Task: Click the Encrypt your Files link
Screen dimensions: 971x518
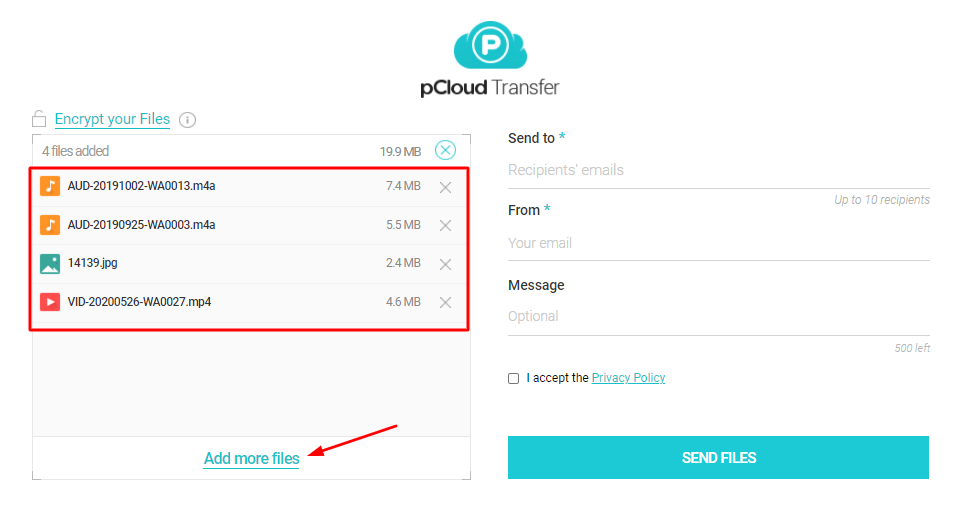Action: click(112, 119)
